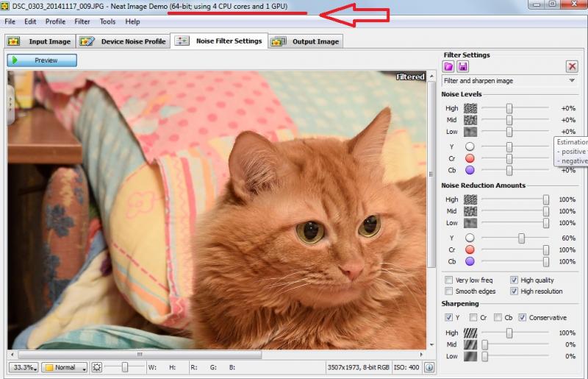Image resolution: width=588 pixels, height=379 pixels.
Task: Open the 33.3% zoom level dropdown
Action: coord(24,367)
